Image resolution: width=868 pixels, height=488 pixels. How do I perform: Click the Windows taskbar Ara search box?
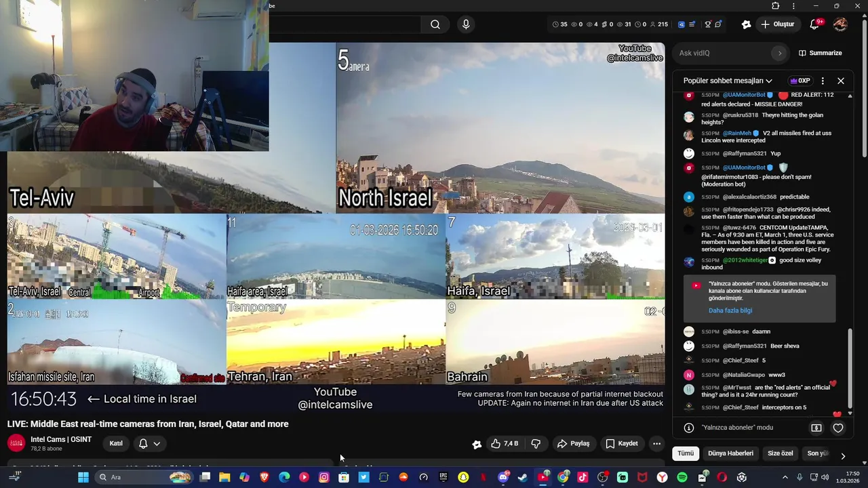[x=143, y=477]
